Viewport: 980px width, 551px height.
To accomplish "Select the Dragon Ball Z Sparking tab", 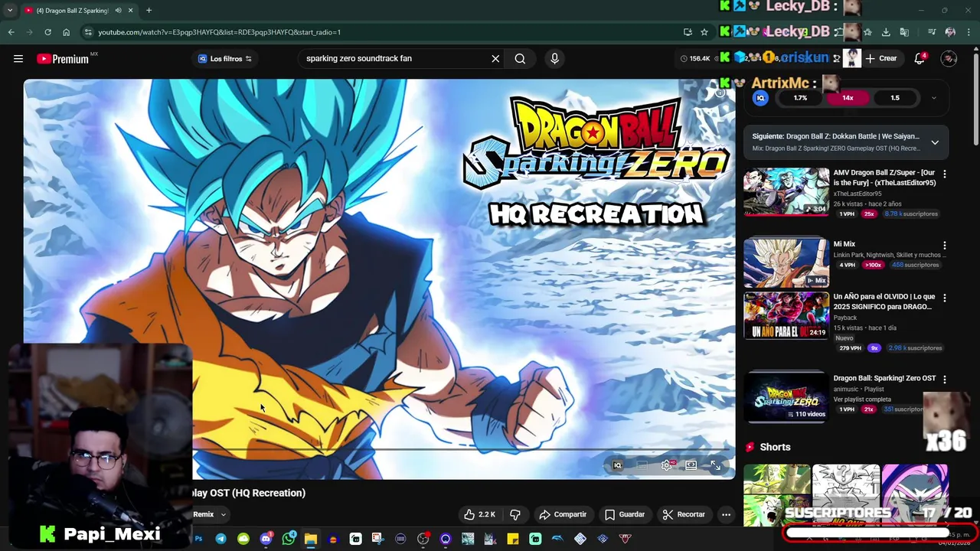I will coord(70,10).
